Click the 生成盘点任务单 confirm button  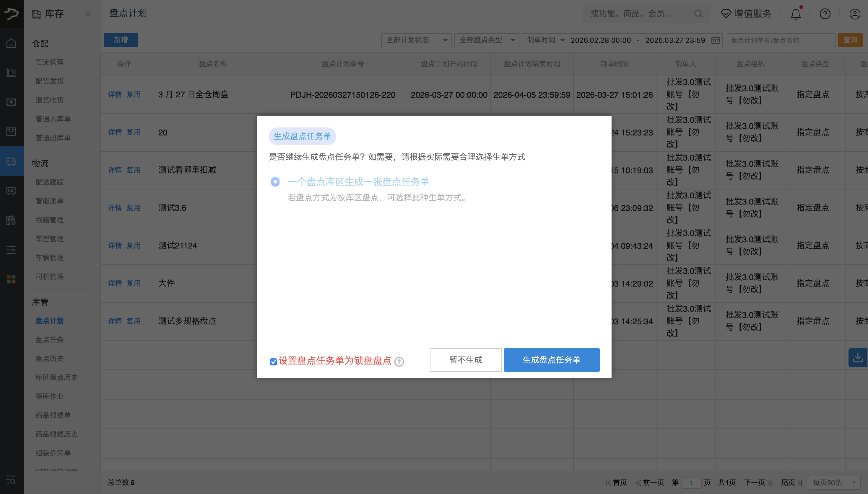pos(551,360)
